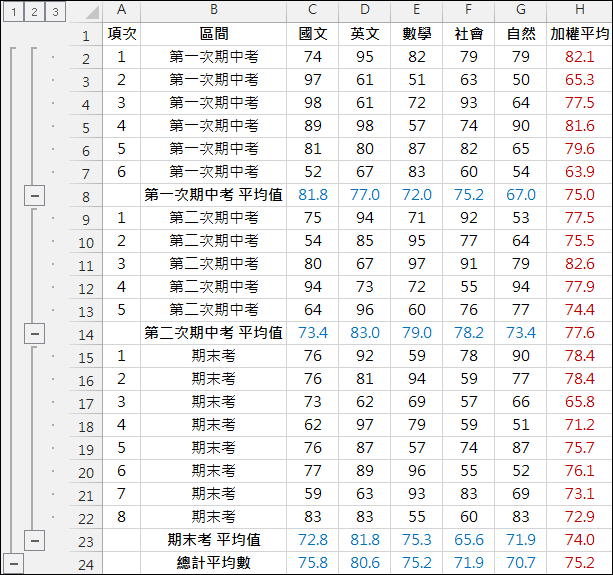613x575 pixels.
Task: Click the 82.1 weighted average cell
Action: pyautogui.click(x=579, y=57)
